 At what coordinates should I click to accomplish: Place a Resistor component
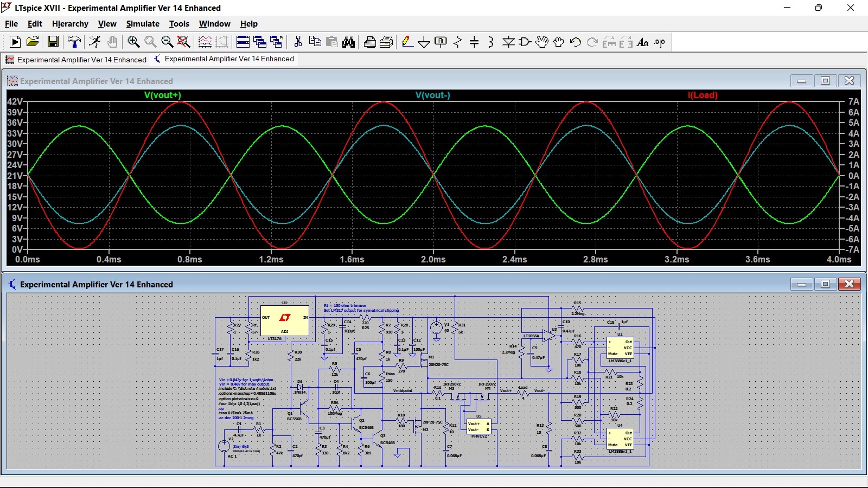(458, 42)
